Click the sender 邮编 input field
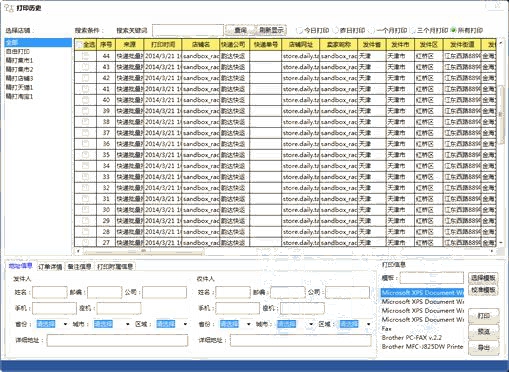 [x=104, y=292]
